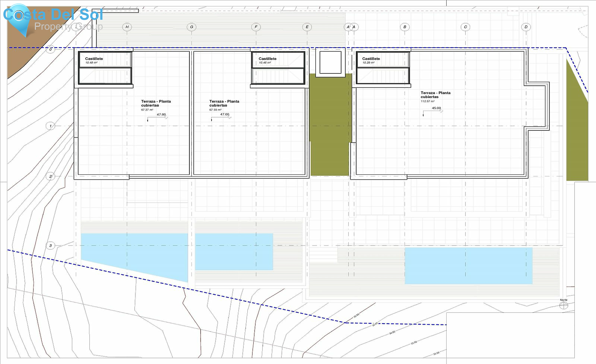Click the Terraza 67.27 m² room label
The image size is (596, 364).
click(156, 105)
